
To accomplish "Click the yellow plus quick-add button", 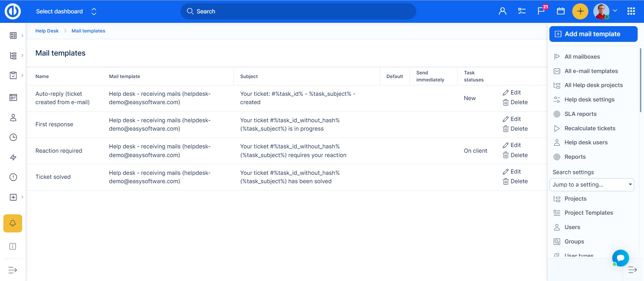I will click(580, 11).
